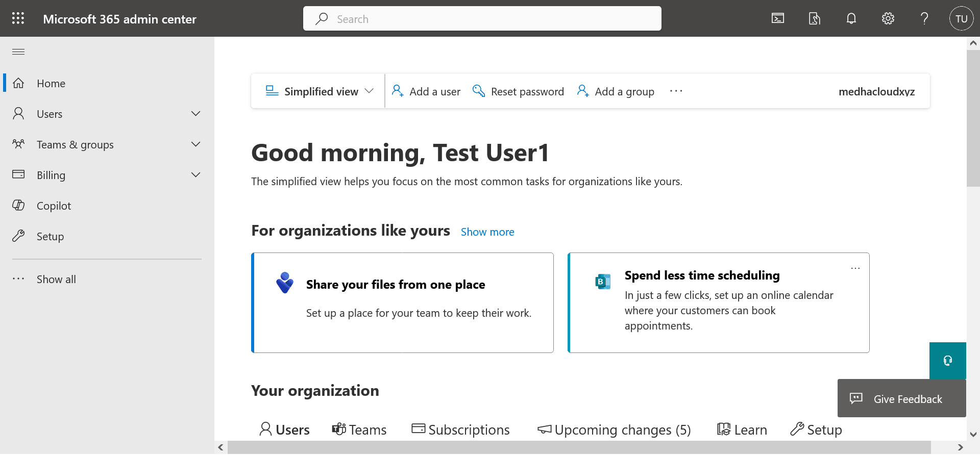
Task: Click the Search input field
Action: point(482,19)
